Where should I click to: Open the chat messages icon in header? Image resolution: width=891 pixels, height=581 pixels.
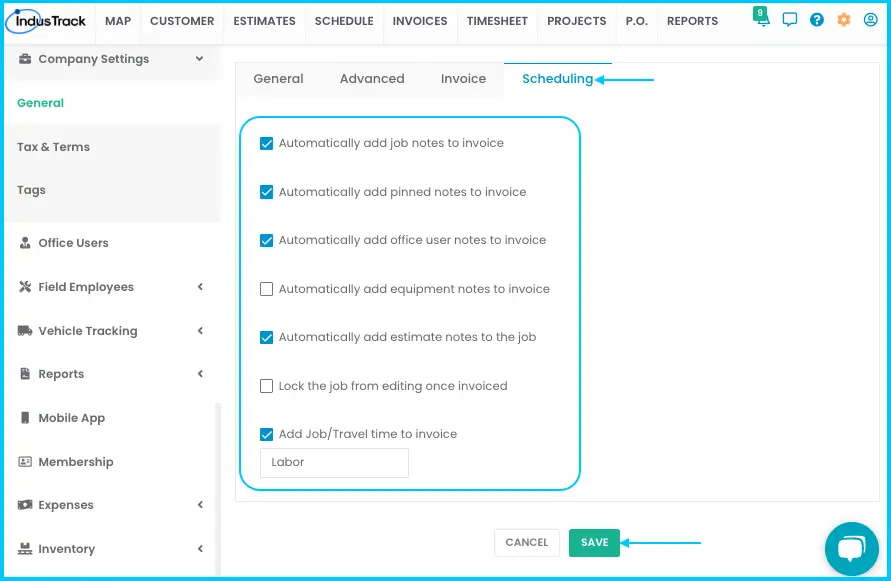point(789,20)
